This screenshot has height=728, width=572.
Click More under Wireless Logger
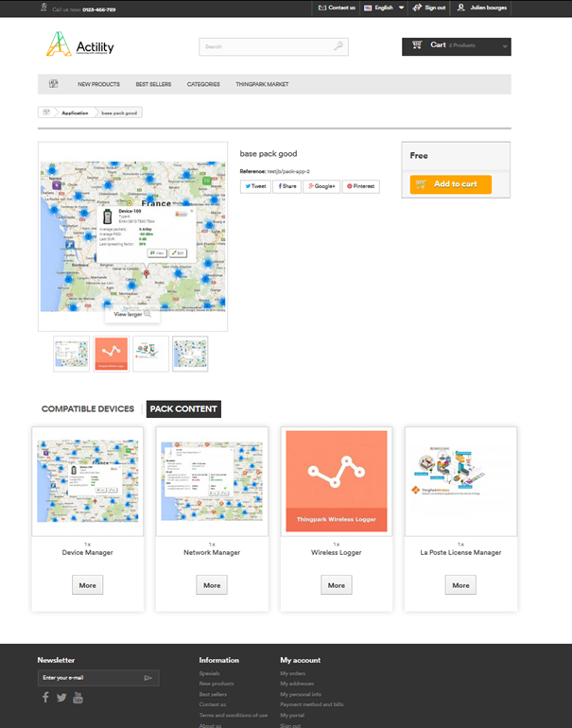click(x=337, y=585)
